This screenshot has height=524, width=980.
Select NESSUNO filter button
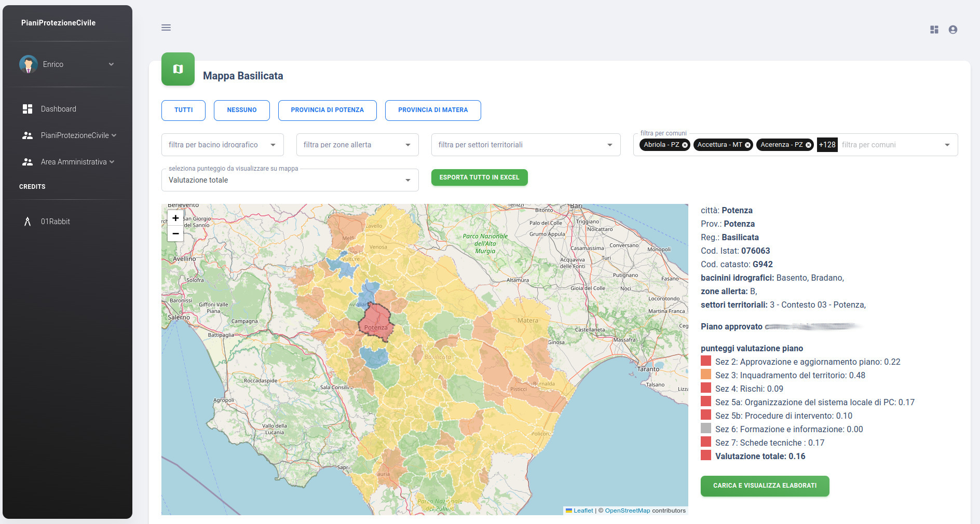pos(242,111)
